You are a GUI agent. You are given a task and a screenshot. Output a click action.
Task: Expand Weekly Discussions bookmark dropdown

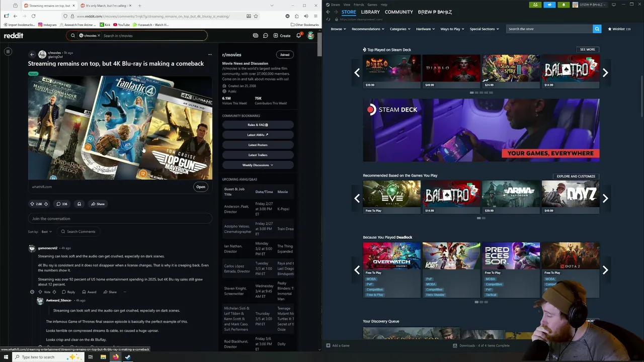[x=258, y=165]
